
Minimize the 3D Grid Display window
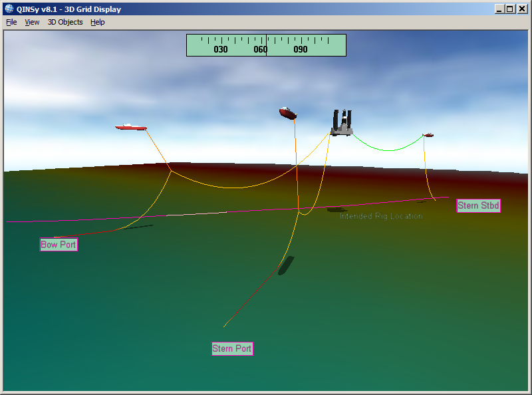(x=499, y=9)
